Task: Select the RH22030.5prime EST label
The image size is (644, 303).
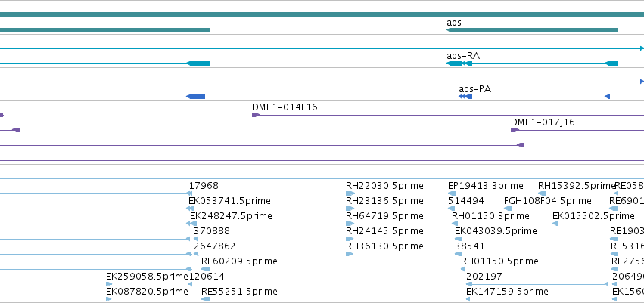Action: [x=384, y=186]
